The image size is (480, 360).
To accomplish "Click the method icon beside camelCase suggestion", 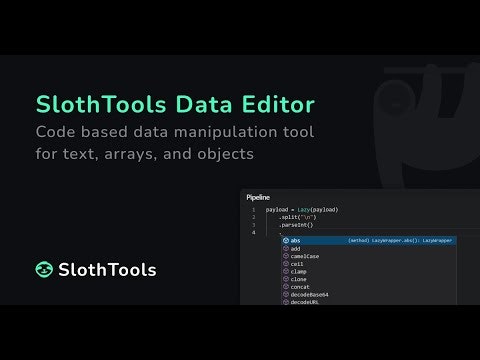I will [286, 256].
